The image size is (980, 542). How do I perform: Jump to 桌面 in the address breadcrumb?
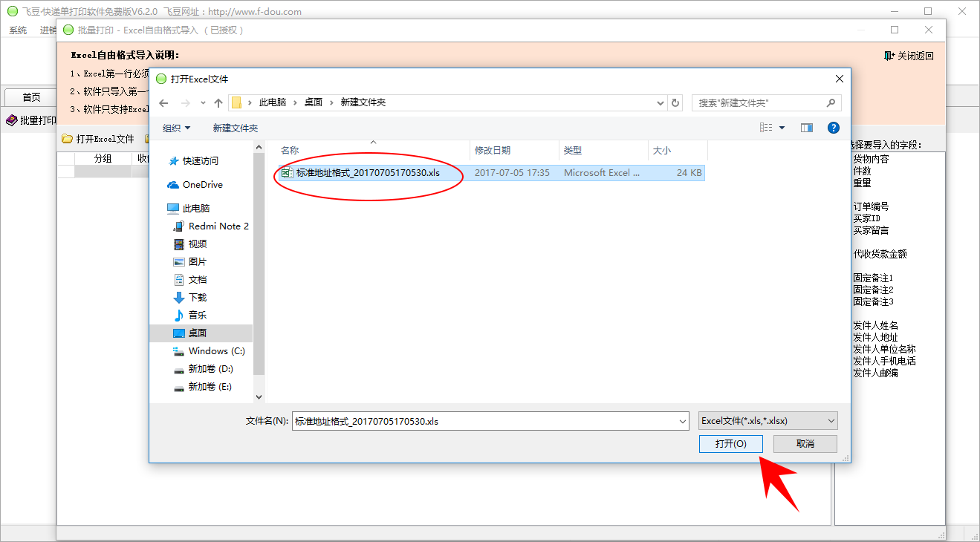click(314, 102)
